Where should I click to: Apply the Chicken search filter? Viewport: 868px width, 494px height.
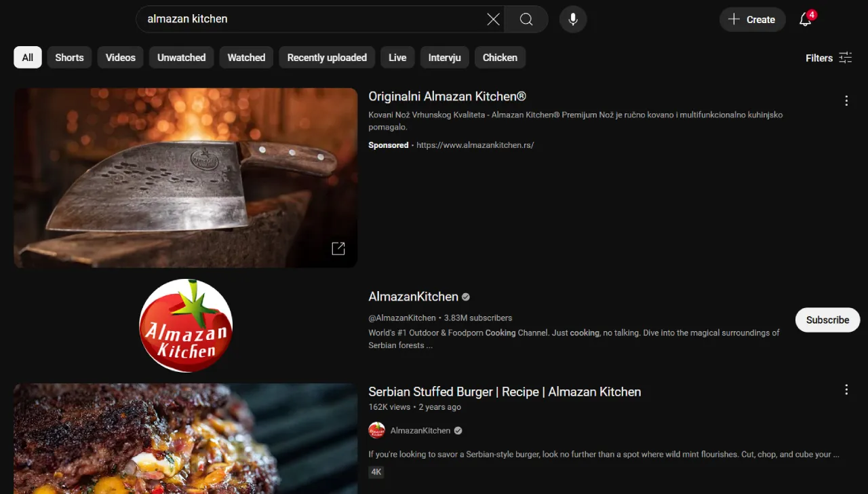click(x=500, y=57)
